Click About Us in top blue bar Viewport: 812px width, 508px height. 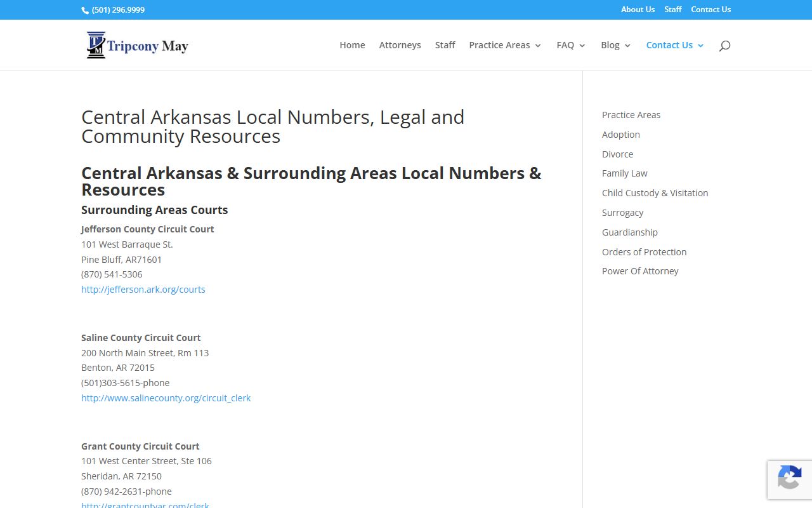[x=638, y=10]
